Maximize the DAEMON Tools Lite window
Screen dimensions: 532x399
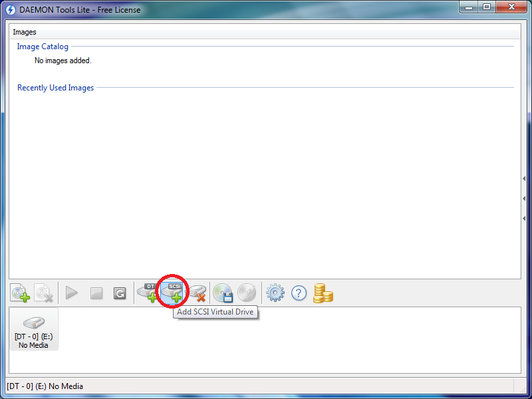[487, 7]
